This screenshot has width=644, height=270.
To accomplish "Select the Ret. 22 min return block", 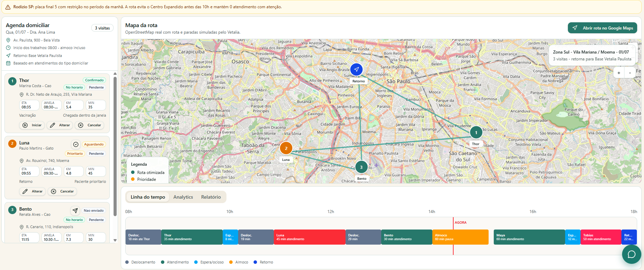I will click(629, 237).
